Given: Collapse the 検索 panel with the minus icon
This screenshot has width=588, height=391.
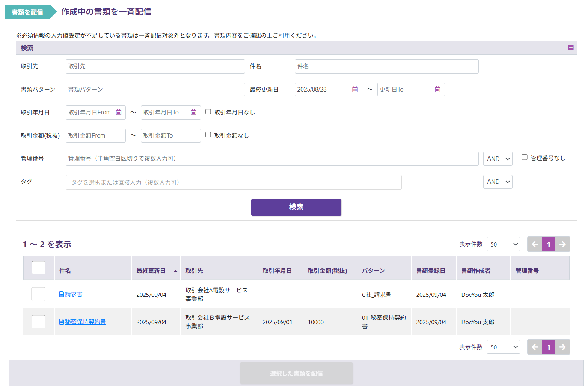Looking at the screenshot, I should pos(571,48).
